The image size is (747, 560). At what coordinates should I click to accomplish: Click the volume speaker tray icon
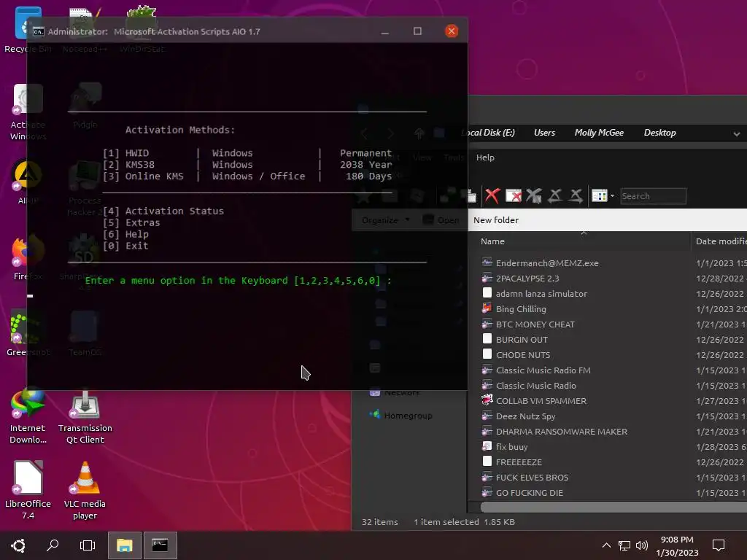[x=642, y=545]
